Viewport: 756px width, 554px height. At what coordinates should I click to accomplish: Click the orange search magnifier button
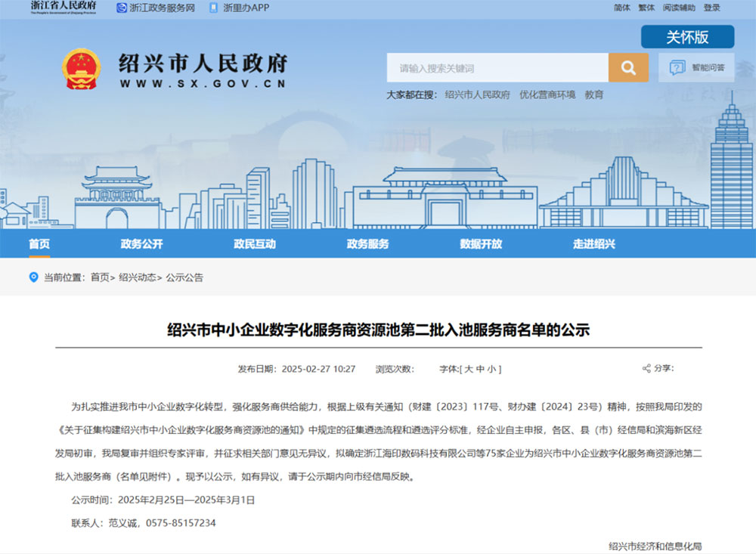click(x=628, y=68)
